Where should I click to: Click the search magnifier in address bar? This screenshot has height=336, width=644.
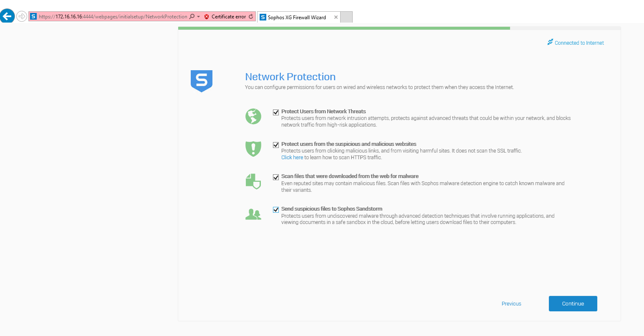[192, 17]
